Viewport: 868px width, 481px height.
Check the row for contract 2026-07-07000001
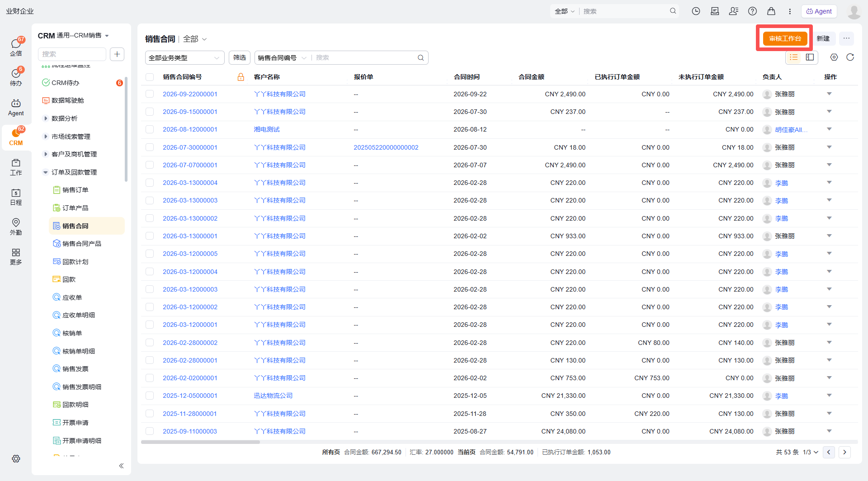[150, 165]
